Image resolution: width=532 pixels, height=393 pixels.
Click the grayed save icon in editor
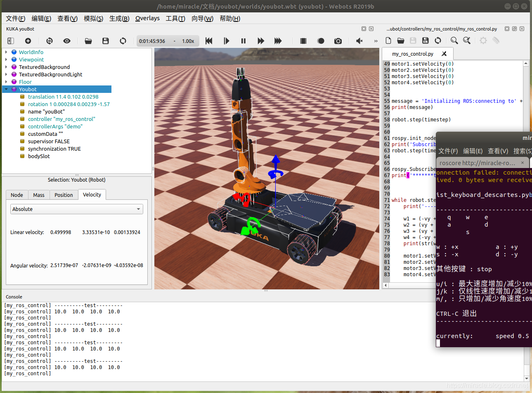pos(413,40)
